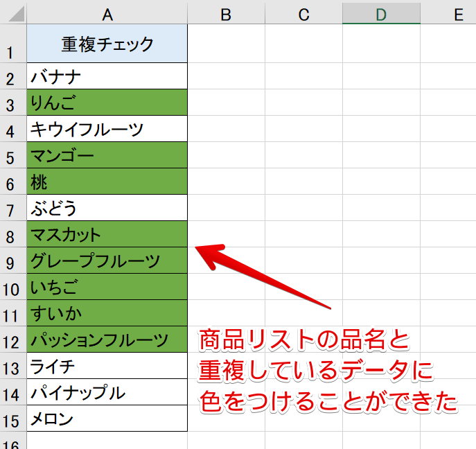Select the グレープフルーツ cell
Screen dimensions: 476x449
tap(107, 261)
